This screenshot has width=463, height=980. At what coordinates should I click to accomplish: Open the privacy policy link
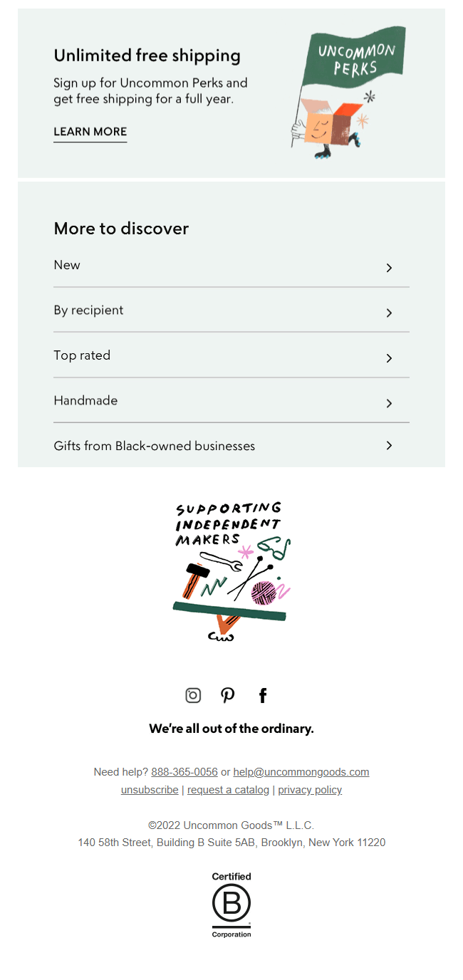coord(310,790)
